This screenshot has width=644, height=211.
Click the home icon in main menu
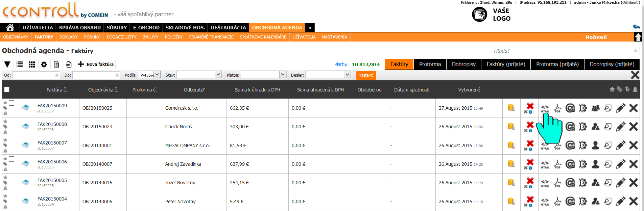point(10,28)
